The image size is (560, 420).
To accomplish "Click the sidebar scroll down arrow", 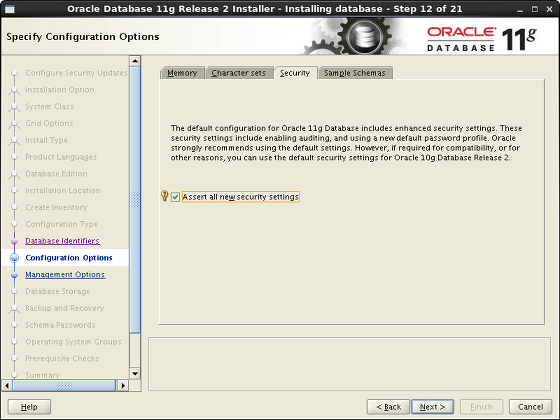I will 135,374.
